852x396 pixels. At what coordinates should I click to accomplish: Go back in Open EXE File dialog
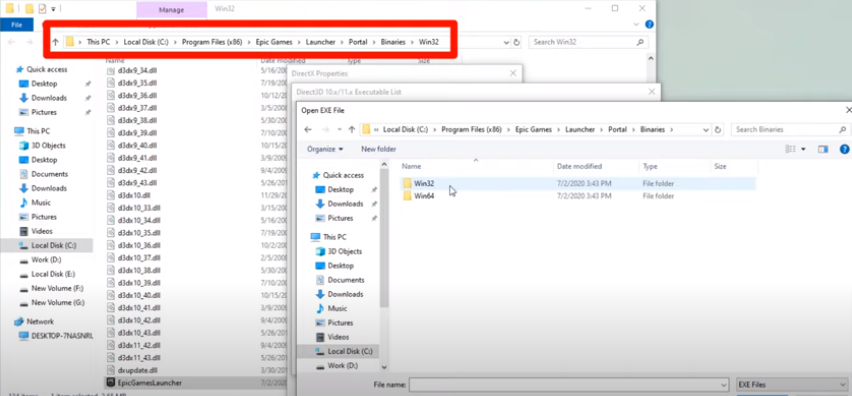point(308,130)
